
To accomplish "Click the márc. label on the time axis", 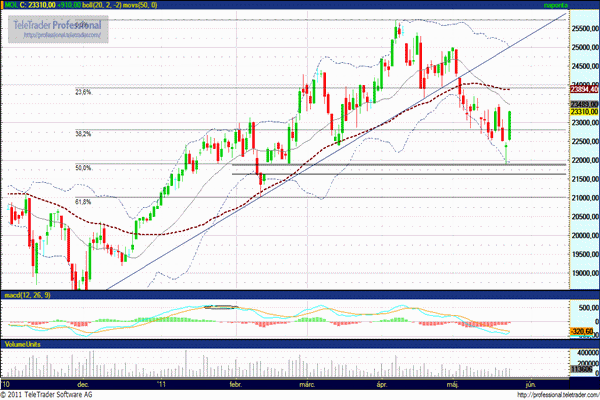I will click(307, 383).
